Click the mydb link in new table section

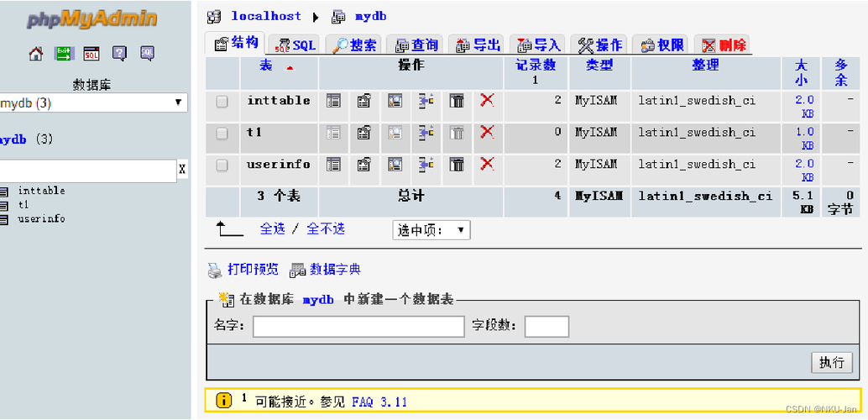pos(318,300)
